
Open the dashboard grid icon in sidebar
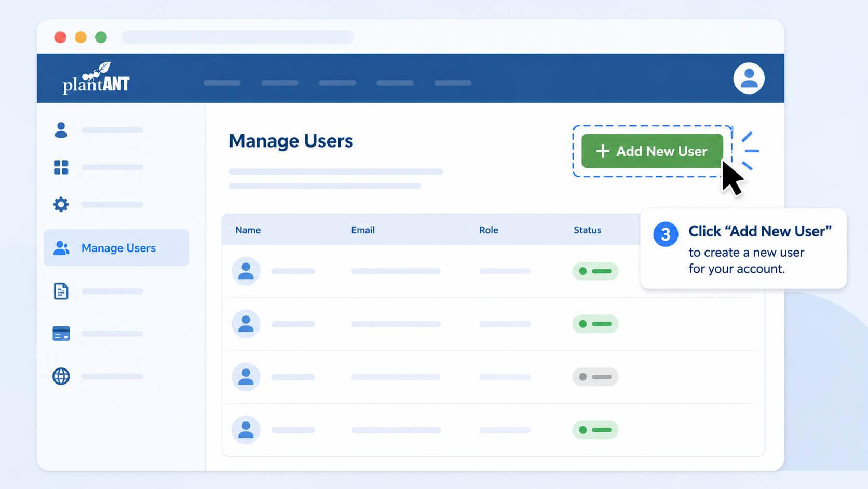(x=61, y=167)
